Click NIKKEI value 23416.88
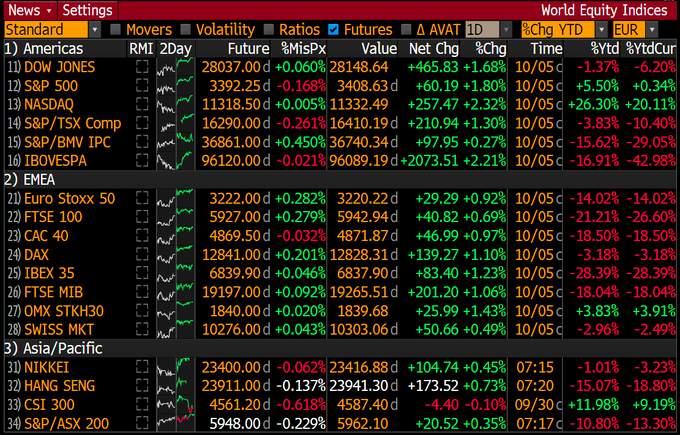Image resolution: width=680 pixels, height=435 pixels. pos(359,367)
